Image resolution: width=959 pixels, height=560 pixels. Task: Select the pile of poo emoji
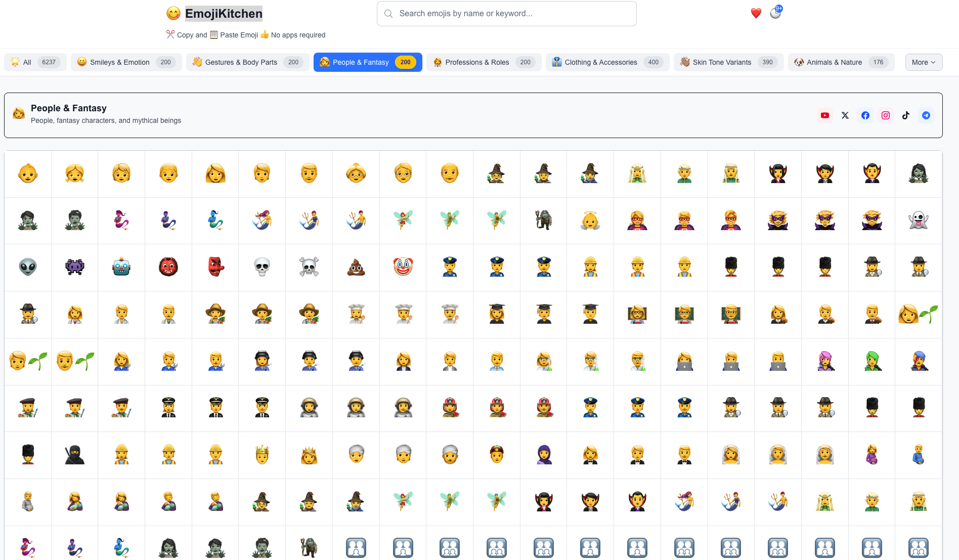click(356, 267)
